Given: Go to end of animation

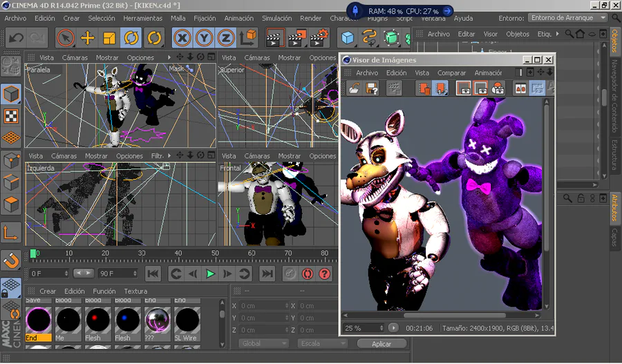Looking at the screenshot, I should 267,274.
